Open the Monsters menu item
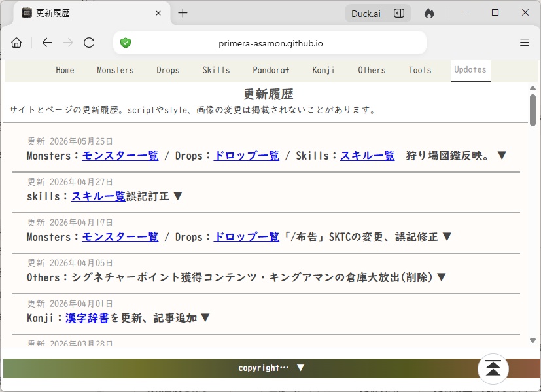Viewport: 541px width, 392px height. coord(115,70)
